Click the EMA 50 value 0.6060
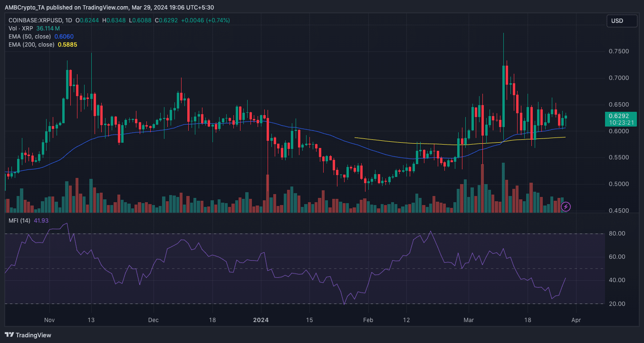The height and width of the screenshot is (343, 644). tap(64, 37)
